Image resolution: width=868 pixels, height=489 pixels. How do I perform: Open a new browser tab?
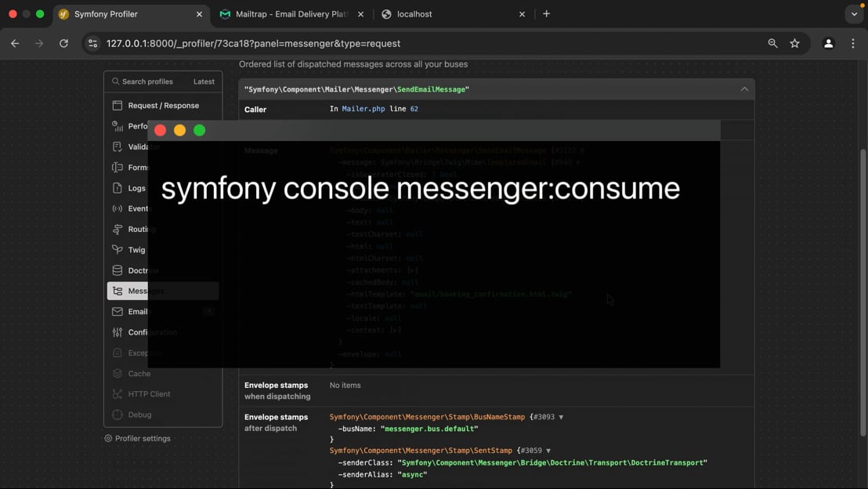point(546,14)
